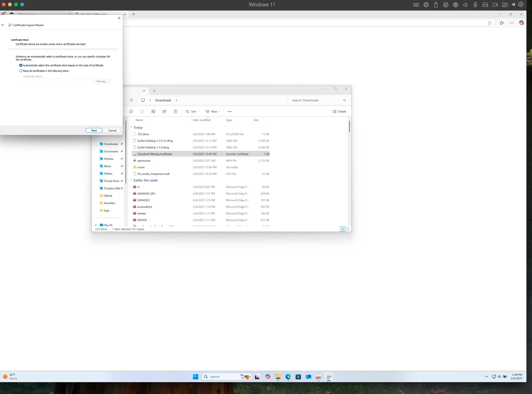Open the Sort dropdown in File Explorer
Viewport: 532px width, 394px height.
coord(192,111)
